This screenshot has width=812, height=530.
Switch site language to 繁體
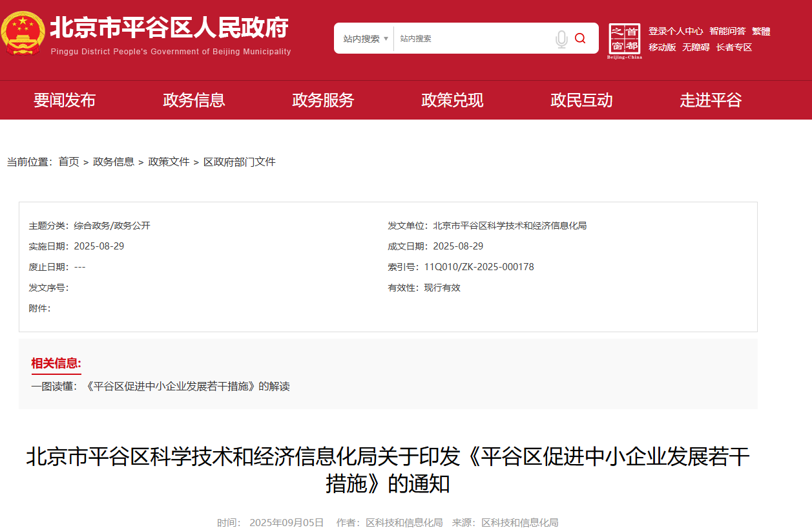pyautogui.click(x=761, y=30)
